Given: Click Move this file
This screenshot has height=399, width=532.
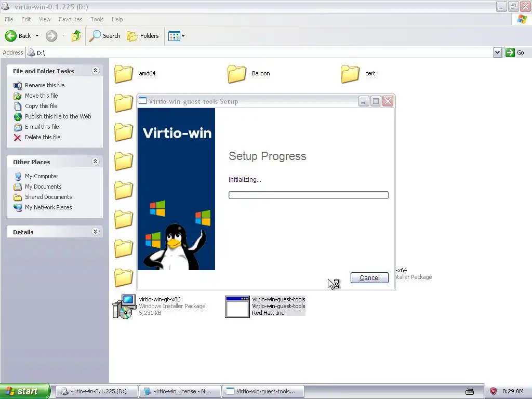Looking at the screenshot, I should tap(41, 96).
